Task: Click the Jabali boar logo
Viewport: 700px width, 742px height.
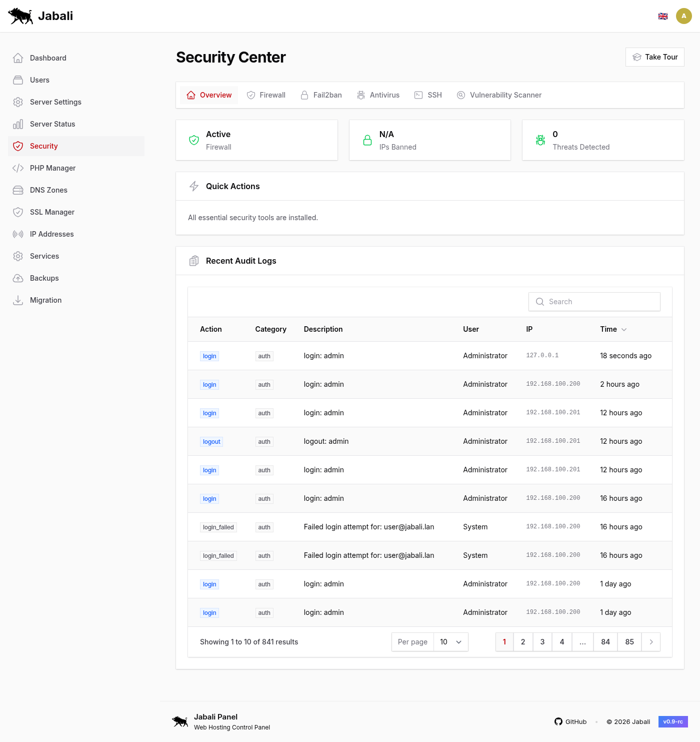Action: (x=20, y=16)
